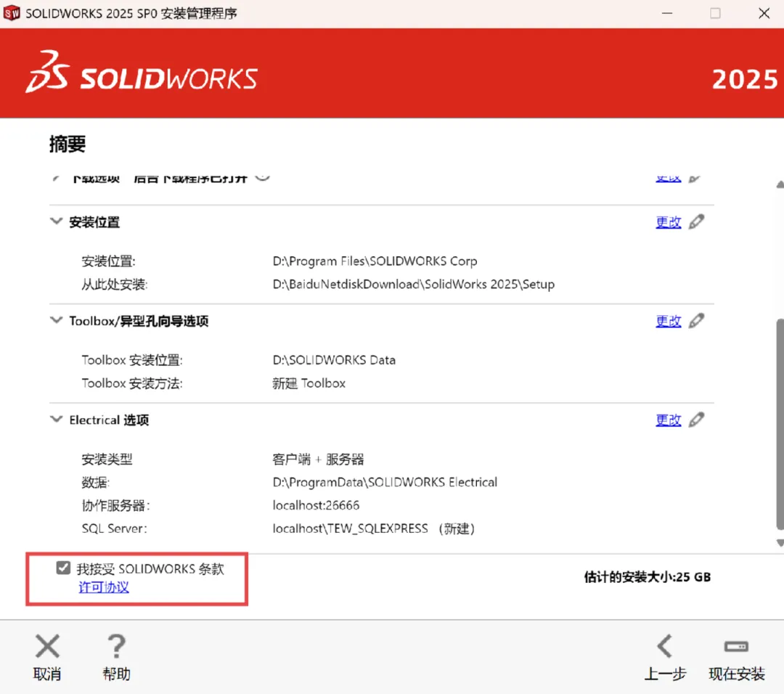
Task: Click pencil icon beside Toolbox 更改
Action: (696, 320)
